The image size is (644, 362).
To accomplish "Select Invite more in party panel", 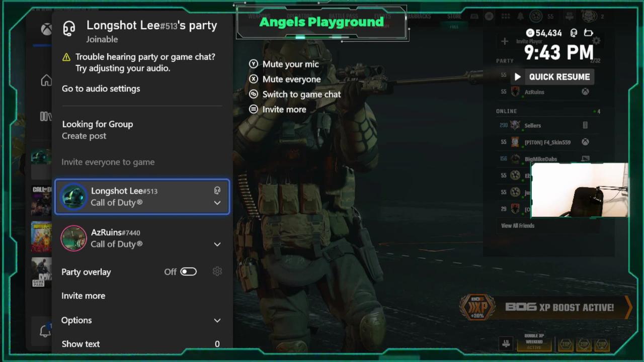I will pyautogui.click(x=83, y=296).
